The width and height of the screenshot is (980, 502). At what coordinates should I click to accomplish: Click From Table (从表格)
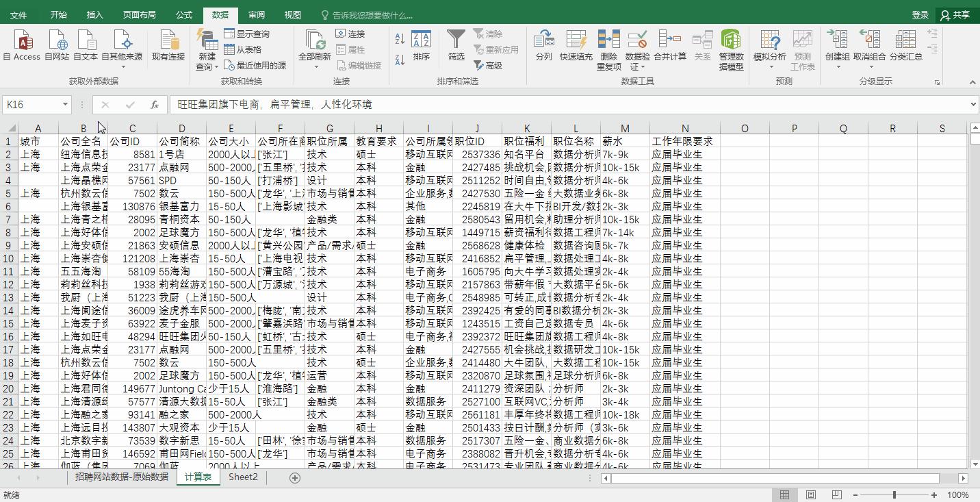[243, 49]
